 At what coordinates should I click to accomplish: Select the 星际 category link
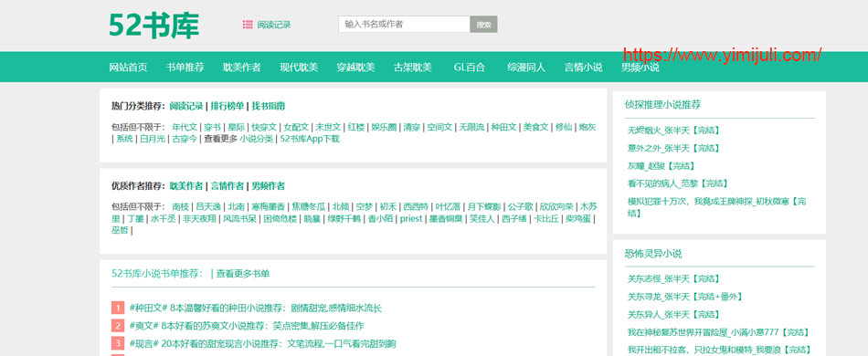coord(237,127)
